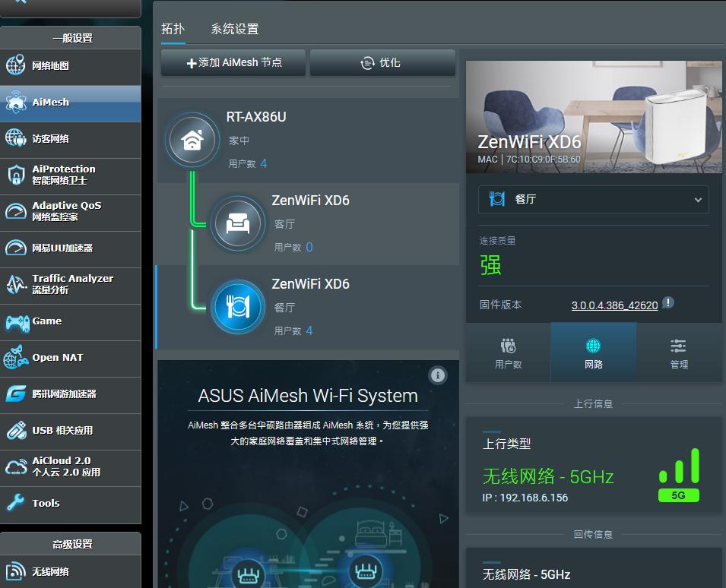Screen dimensions: 726x588
Task: Click 无线网络 - 5GHz uplink type text
Action: tap(548, 476)
